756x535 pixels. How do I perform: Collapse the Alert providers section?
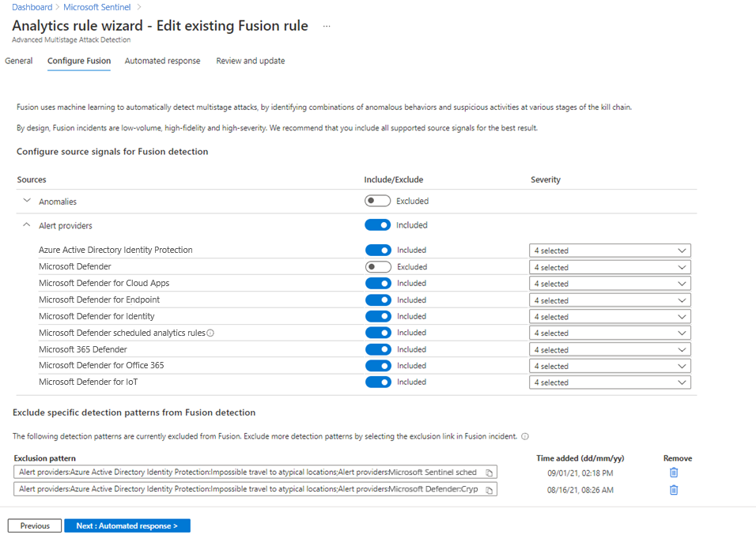(27, 225)
